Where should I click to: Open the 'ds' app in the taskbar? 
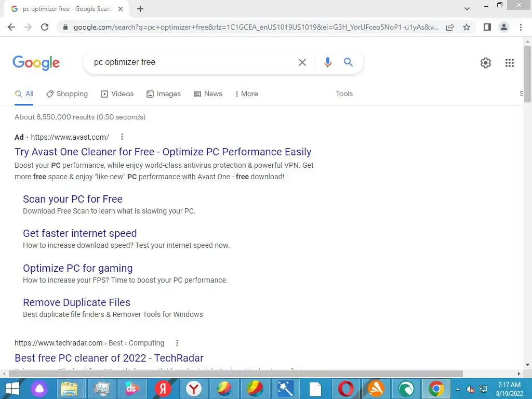[131, 389]
